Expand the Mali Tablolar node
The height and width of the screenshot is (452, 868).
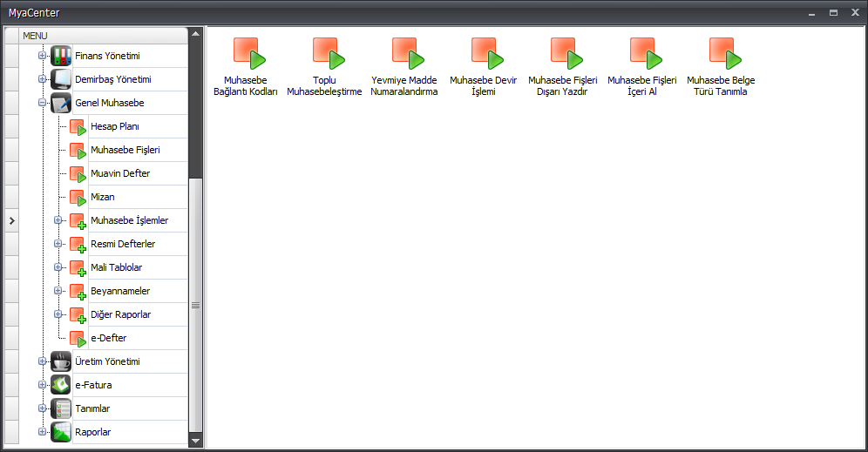[58, 267]
